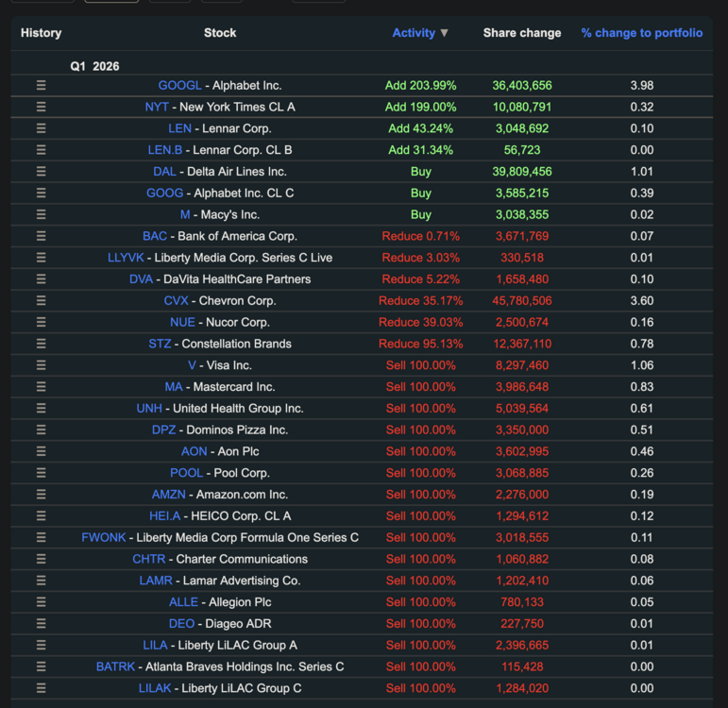Open the history icon for LILAK row
The width and height of the screenshot is (728, 708).
(41, 687)
